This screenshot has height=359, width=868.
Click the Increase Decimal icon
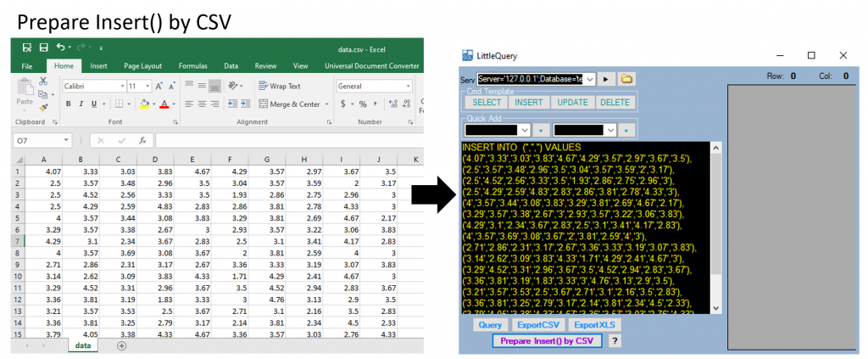tap(393, 104)
